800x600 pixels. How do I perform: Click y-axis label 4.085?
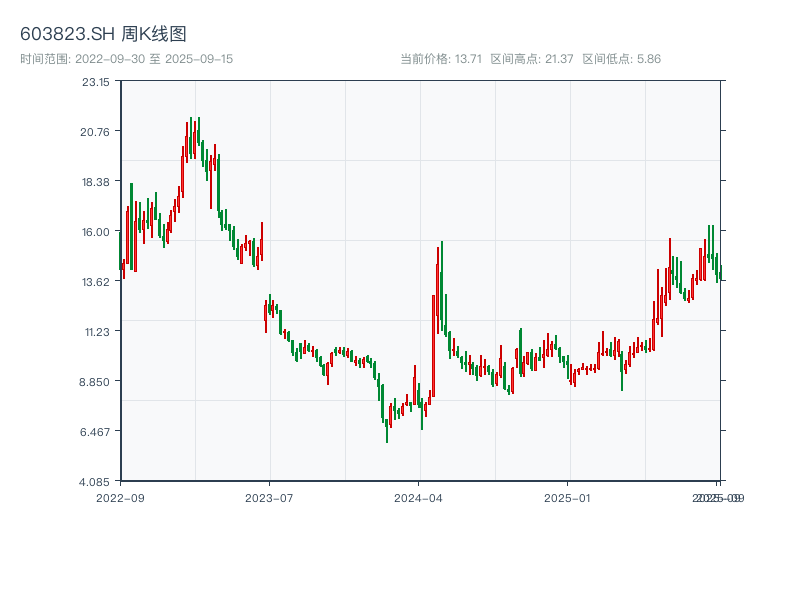click(94, 482)
